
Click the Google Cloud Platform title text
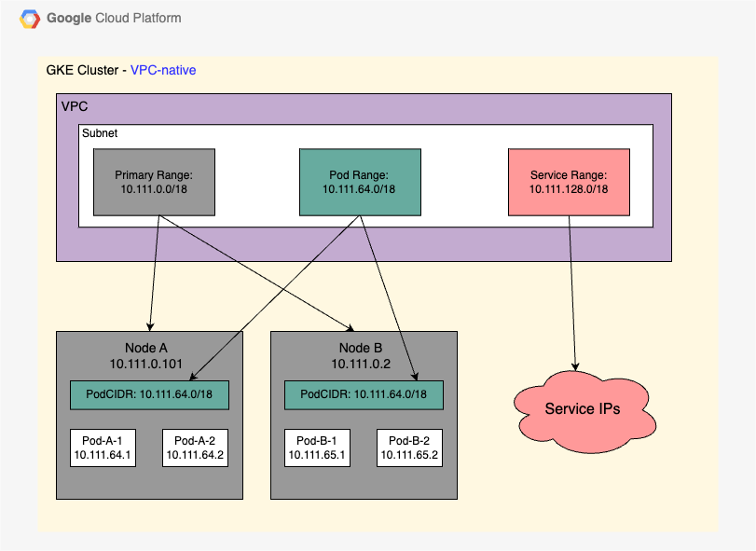[x=114, y=19]
